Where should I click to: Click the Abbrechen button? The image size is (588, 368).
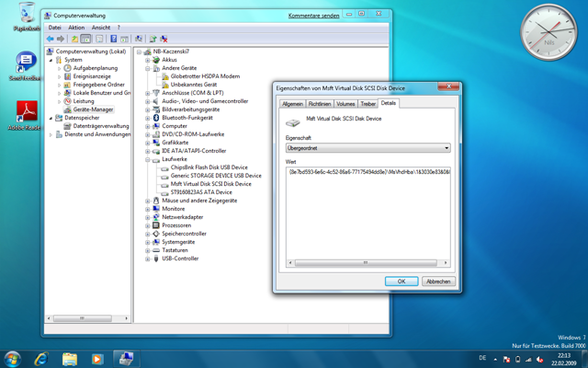tap(438, 282)
